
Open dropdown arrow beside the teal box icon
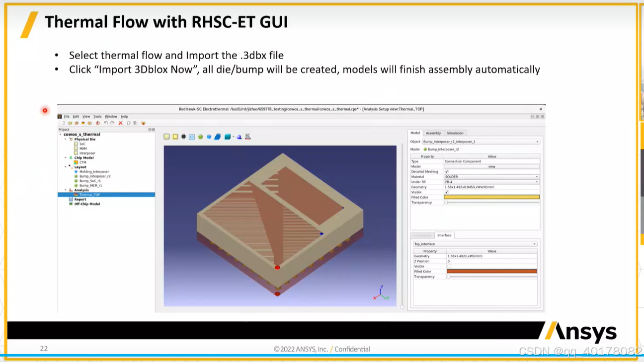233,137
